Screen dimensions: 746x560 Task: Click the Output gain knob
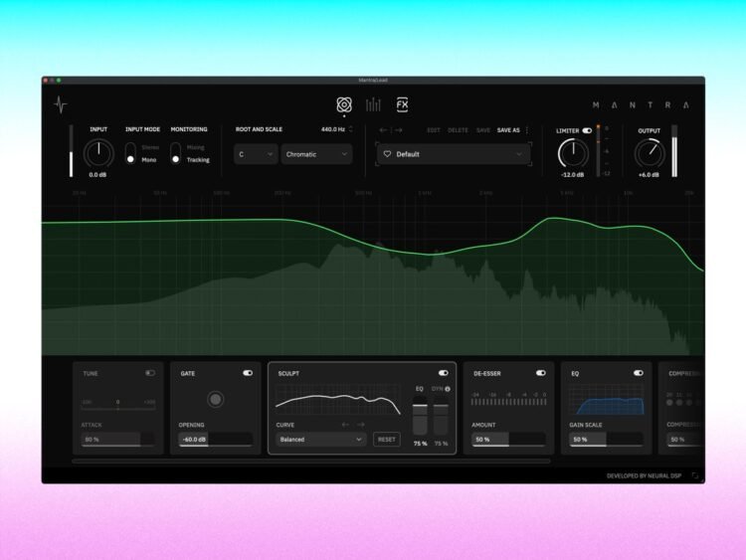pyautogui.click(x=650, y=154)
